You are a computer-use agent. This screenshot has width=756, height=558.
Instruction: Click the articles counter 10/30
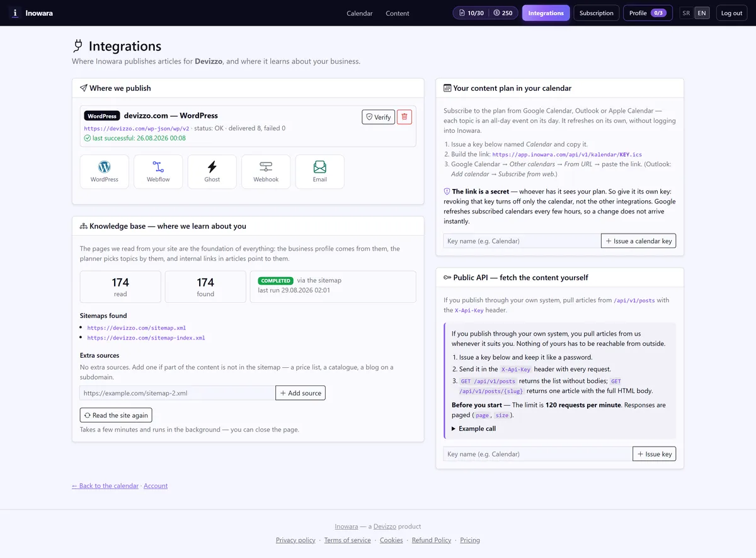[x=472, y=13]
